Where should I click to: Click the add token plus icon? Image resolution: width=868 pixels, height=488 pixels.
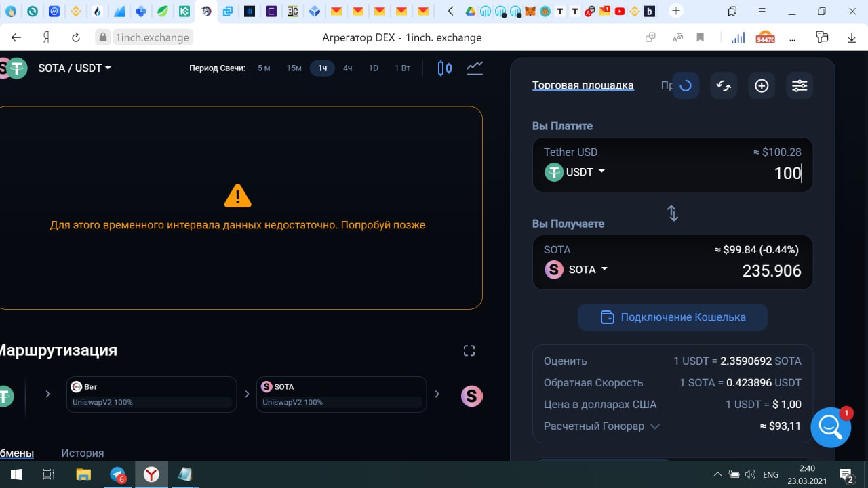[762, 86]
